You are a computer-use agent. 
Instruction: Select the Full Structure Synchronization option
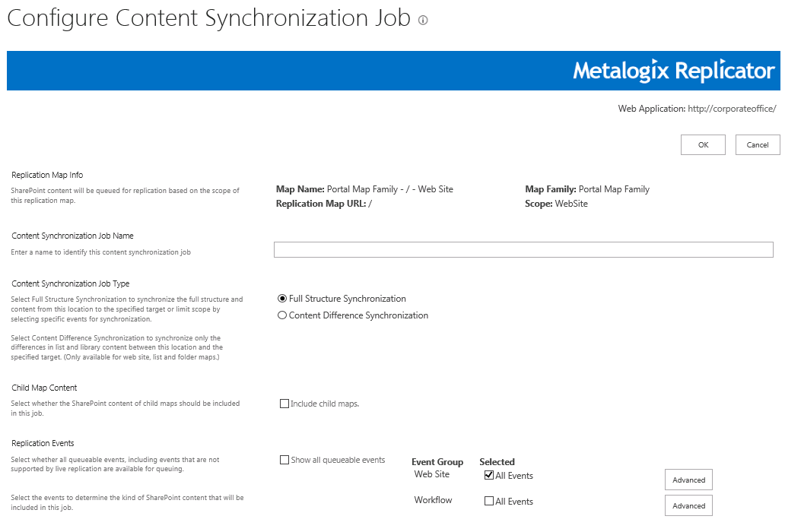(x=282, y=298)
